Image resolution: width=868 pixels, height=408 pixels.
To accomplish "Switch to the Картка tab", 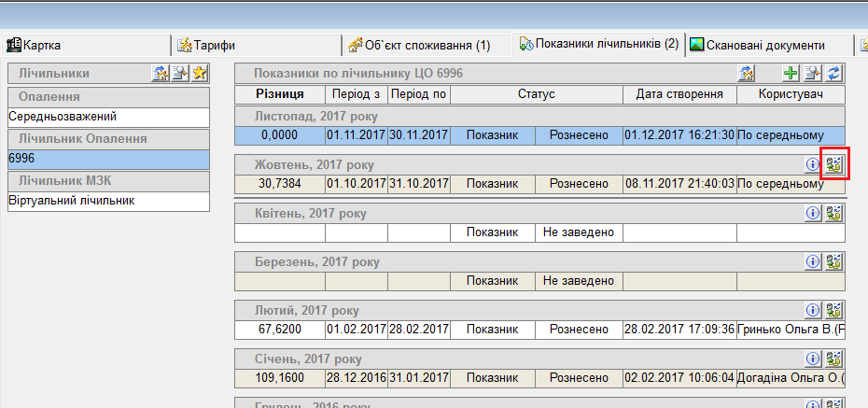I will click(x=43, y=44).
